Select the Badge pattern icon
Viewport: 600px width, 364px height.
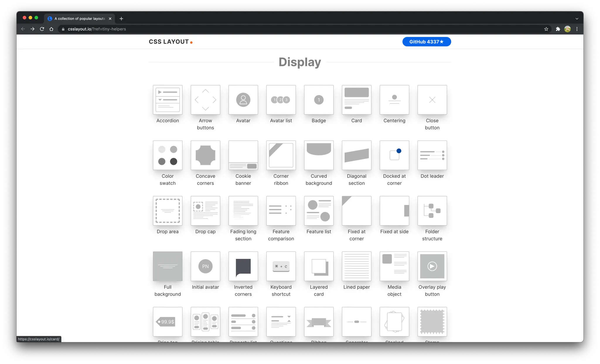pos(319,100)
